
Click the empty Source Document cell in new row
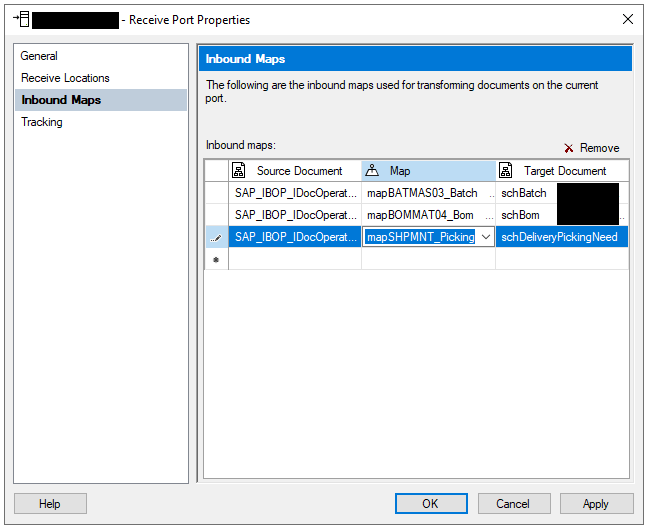pyautogui.click(x=295, y=259)
